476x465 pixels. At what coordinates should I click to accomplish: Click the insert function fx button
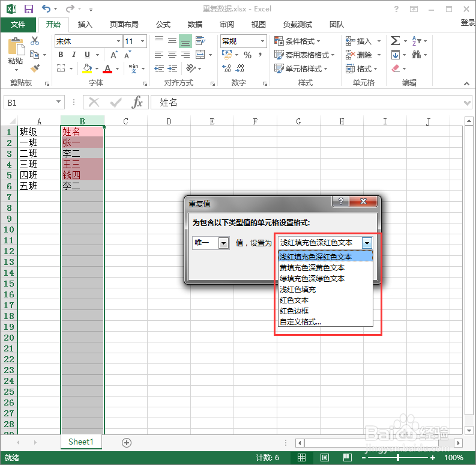pos(137,102)
